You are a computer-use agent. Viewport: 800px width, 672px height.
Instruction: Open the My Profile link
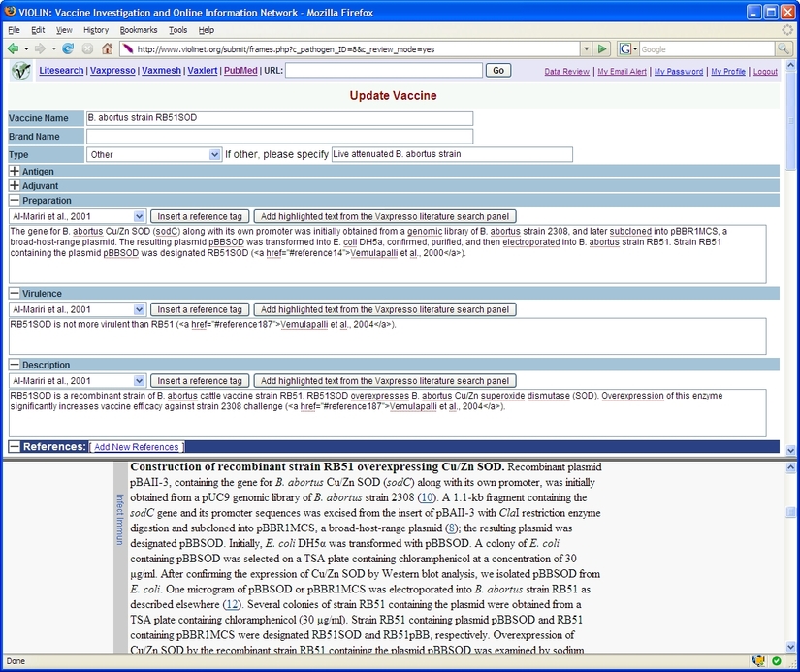click(728, 72)
